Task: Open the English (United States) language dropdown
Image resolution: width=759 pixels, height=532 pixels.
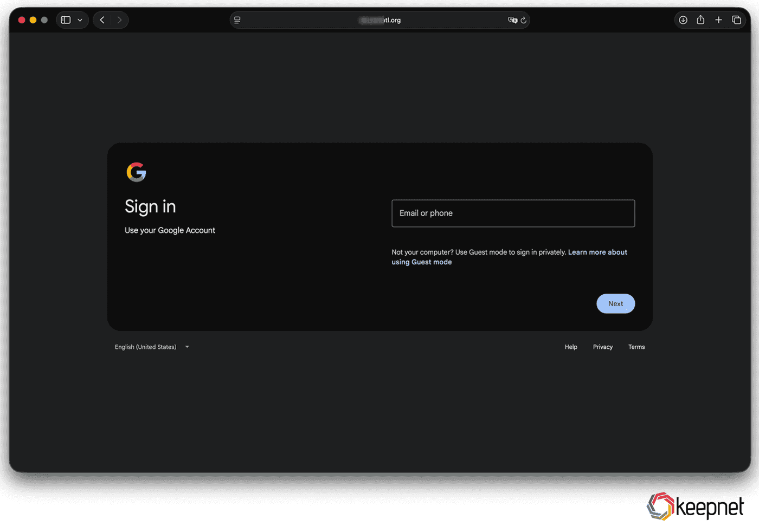Action: (x=152, y=347)
